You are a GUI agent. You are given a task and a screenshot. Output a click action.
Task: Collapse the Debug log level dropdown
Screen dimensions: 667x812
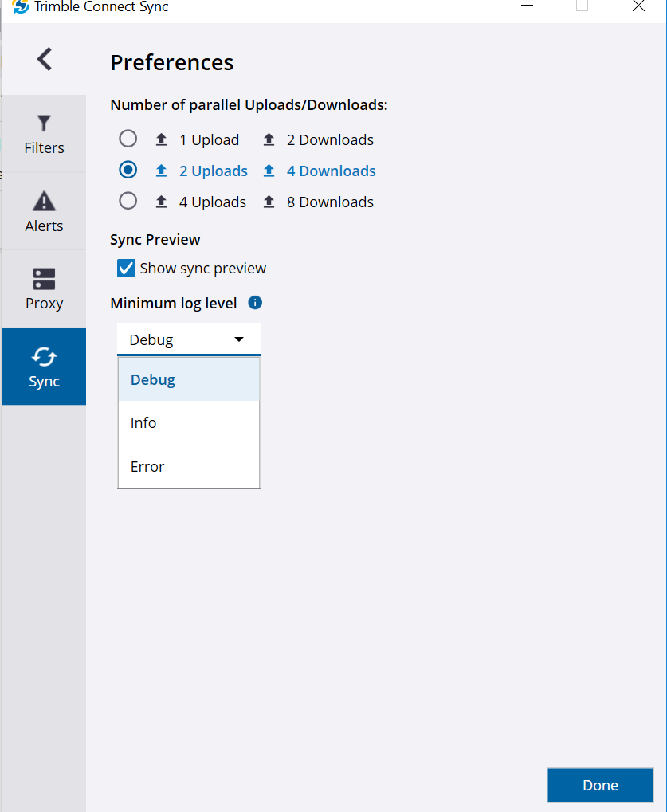pyautogui.click(x=189, y=339)
